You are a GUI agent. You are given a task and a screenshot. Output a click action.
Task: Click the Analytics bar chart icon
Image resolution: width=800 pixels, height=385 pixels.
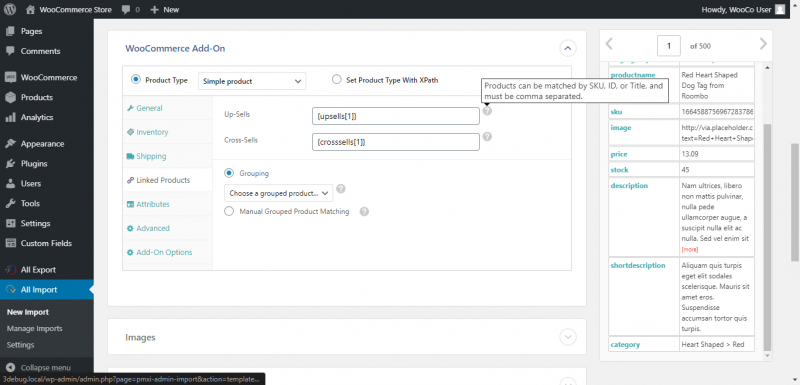coord(10,117)
